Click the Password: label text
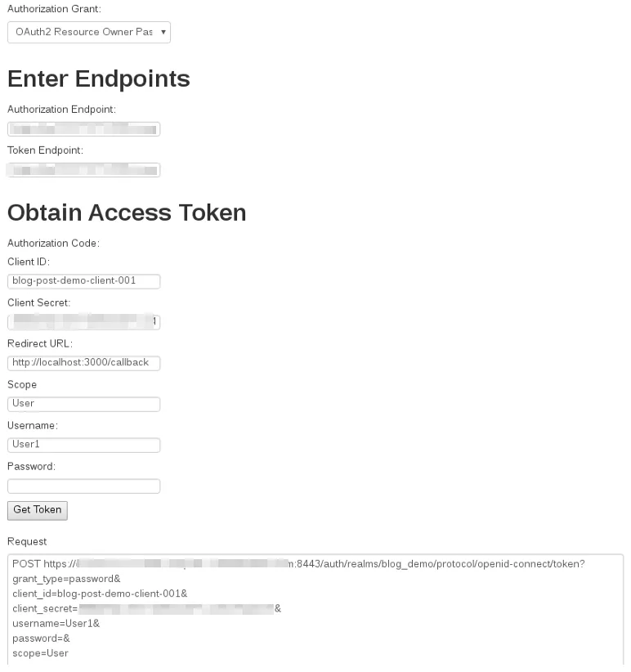The image size is (631, 672). tap(31, 467)
